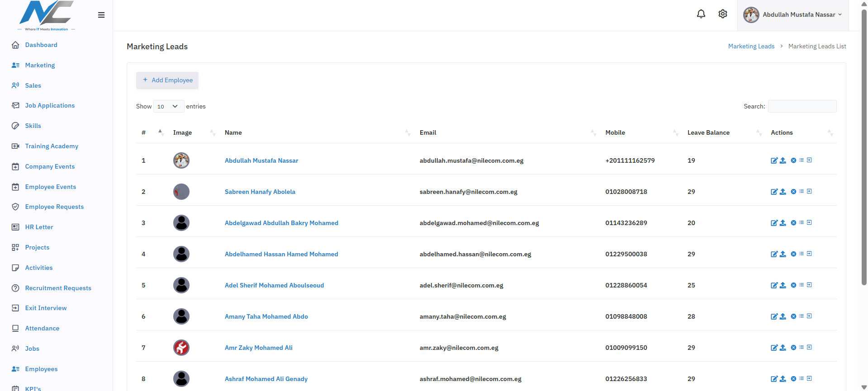The width and height of the screenshot is (868, 391).
Task: Click the page vertical scrollbar
Action: tap(864, 147)
